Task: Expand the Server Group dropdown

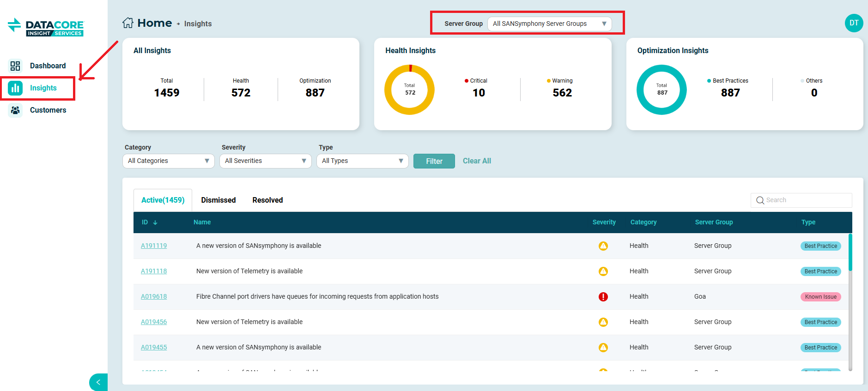Action: (x=549, y=24)
